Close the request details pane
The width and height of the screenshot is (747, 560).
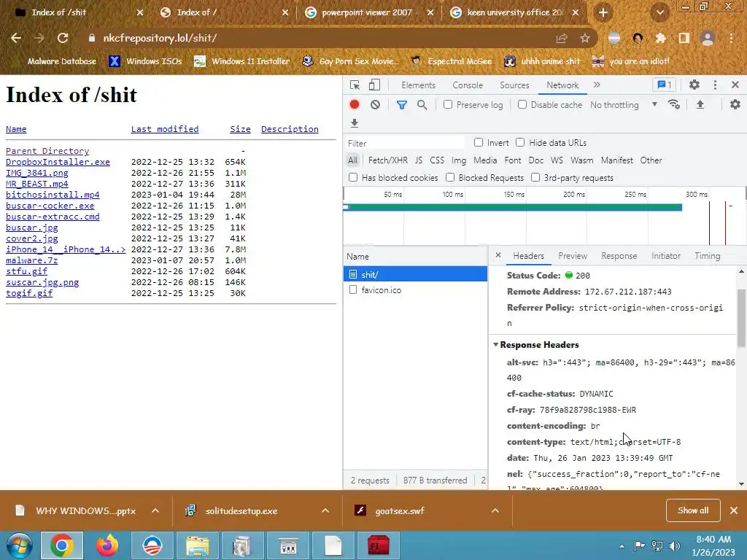(x=498, y=255)
